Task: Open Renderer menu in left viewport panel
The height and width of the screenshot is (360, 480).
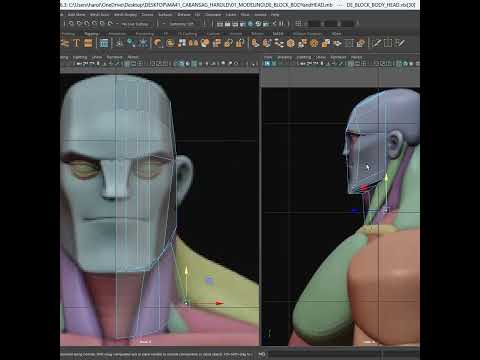Action: pos(114,57)
